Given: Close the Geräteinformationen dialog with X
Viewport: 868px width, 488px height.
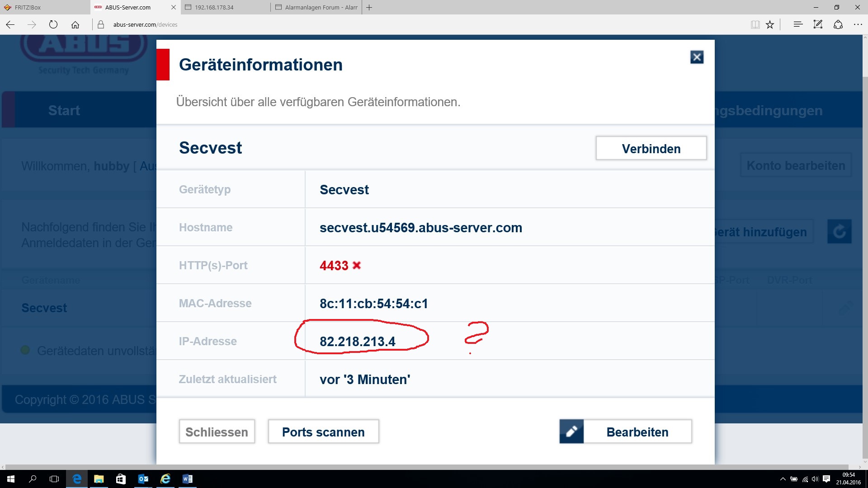Looking at the screenshot, I should click(697, 57).
